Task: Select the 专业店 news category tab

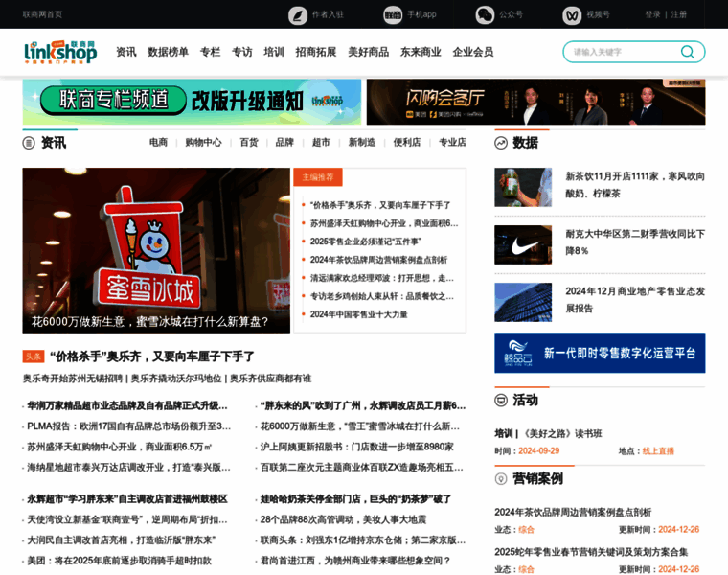Action: pos(452,142)
